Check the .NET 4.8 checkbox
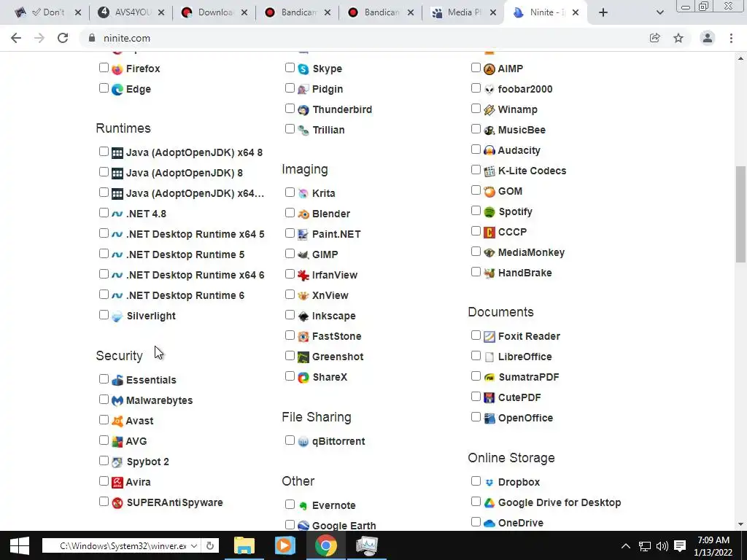Screen dimensions: 747x560 pos(104,213)
